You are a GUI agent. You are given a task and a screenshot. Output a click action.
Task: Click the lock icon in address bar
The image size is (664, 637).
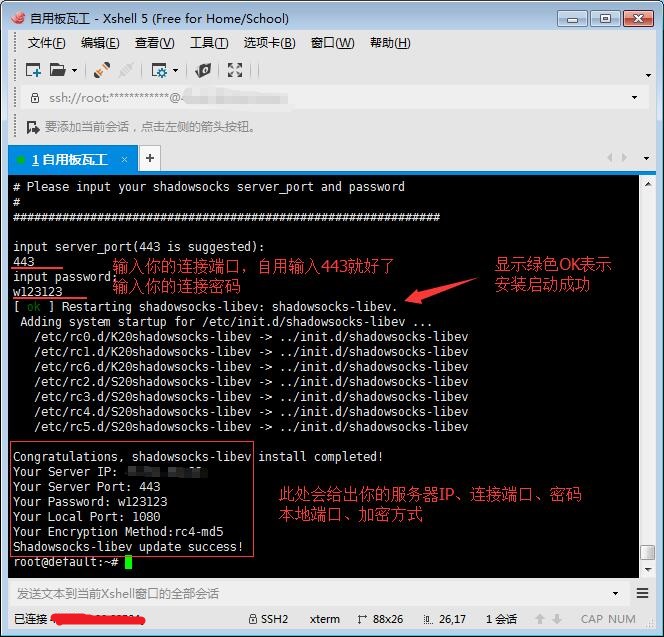pyautogui.click(x=35, y=98)
